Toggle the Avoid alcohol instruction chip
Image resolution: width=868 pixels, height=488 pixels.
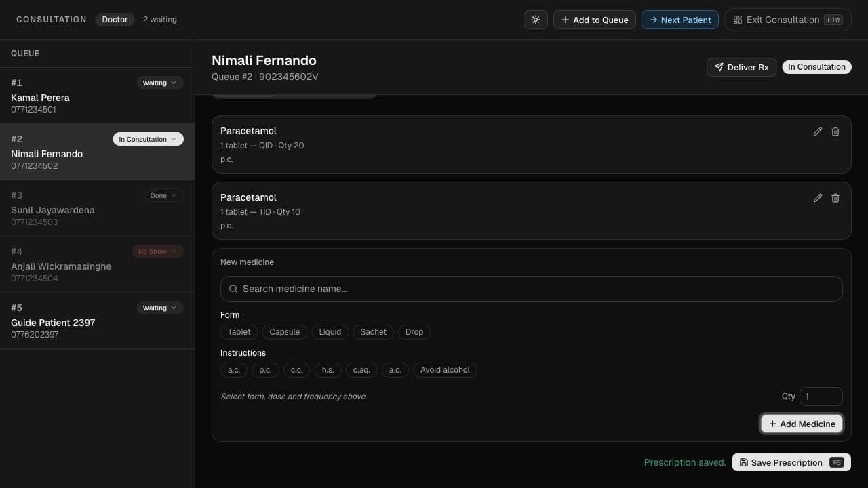tap(445, 370)
